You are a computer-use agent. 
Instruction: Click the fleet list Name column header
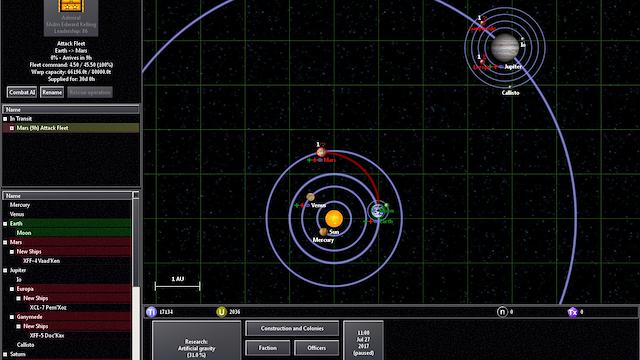pos(71,109)
